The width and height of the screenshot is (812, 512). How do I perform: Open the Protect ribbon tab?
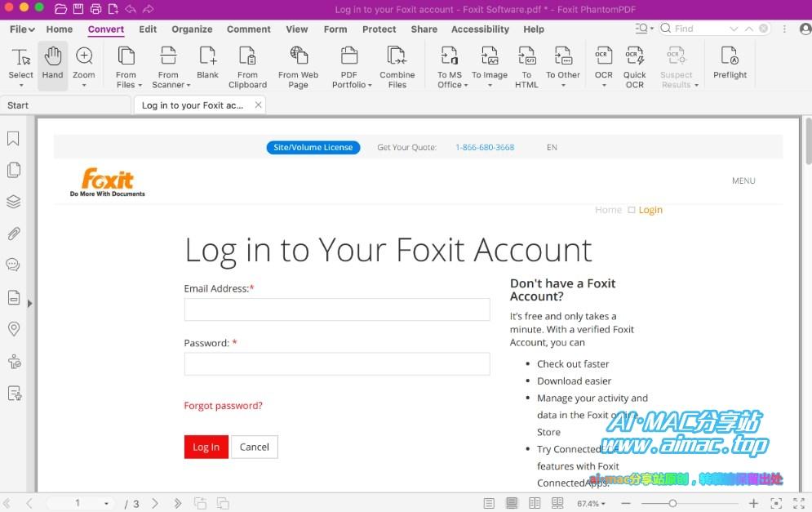click(x=379, y=29)
